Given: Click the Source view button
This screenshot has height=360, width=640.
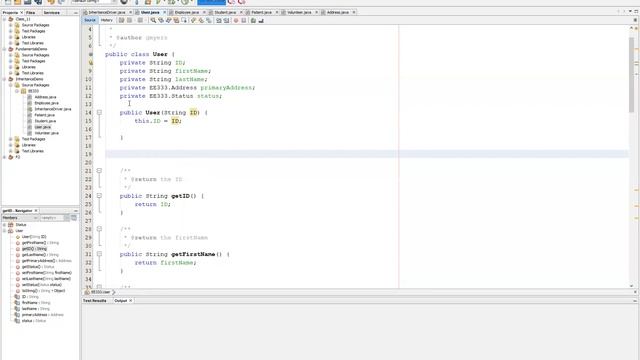Looking at the screenshot, I should coord(90,20).
